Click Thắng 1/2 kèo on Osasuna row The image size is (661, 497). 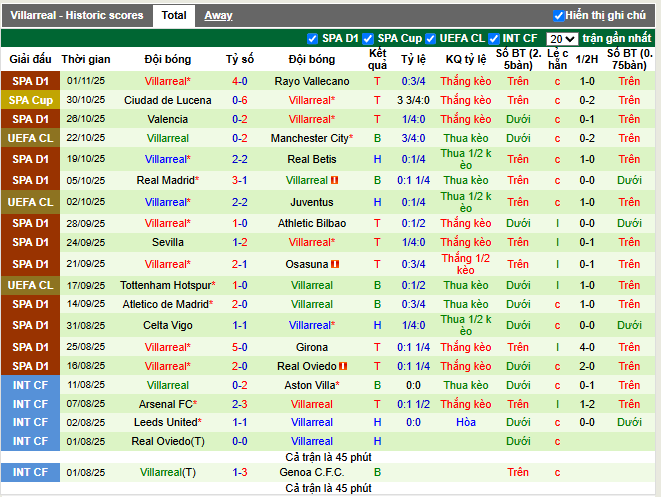coord(465,264)
